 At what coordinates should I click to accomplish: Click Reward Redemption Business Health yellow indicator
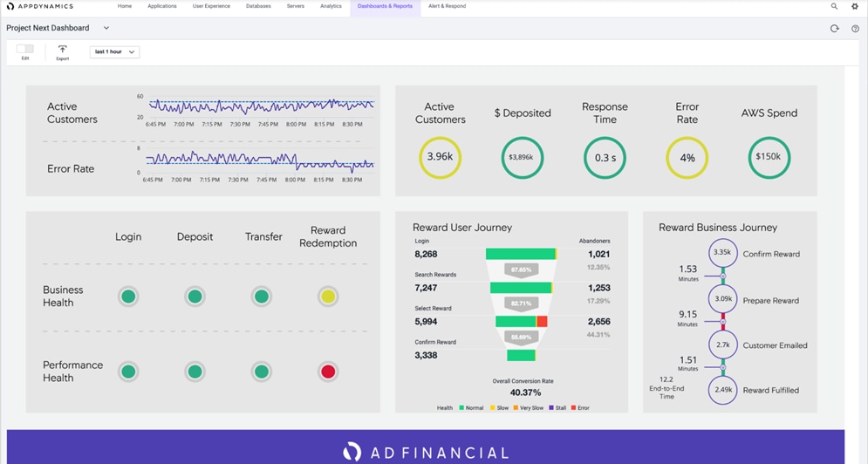328,297
